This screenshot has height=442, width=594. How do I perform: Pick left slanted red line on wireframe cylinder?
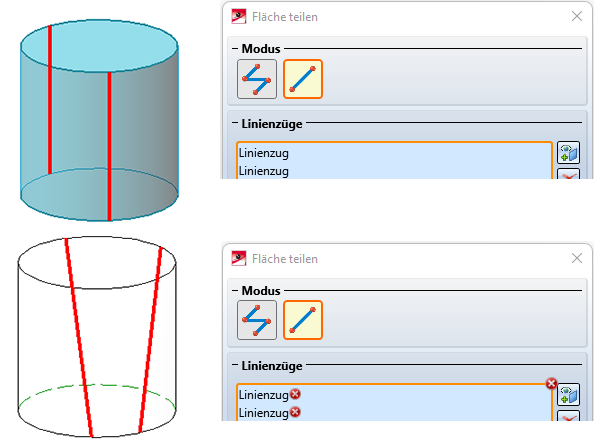pos(79,337)
